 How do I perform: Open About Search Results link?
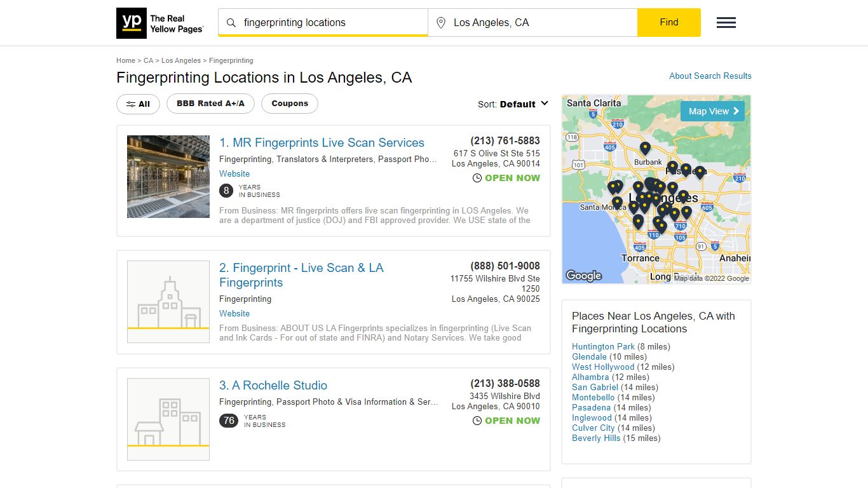point(710,76)
